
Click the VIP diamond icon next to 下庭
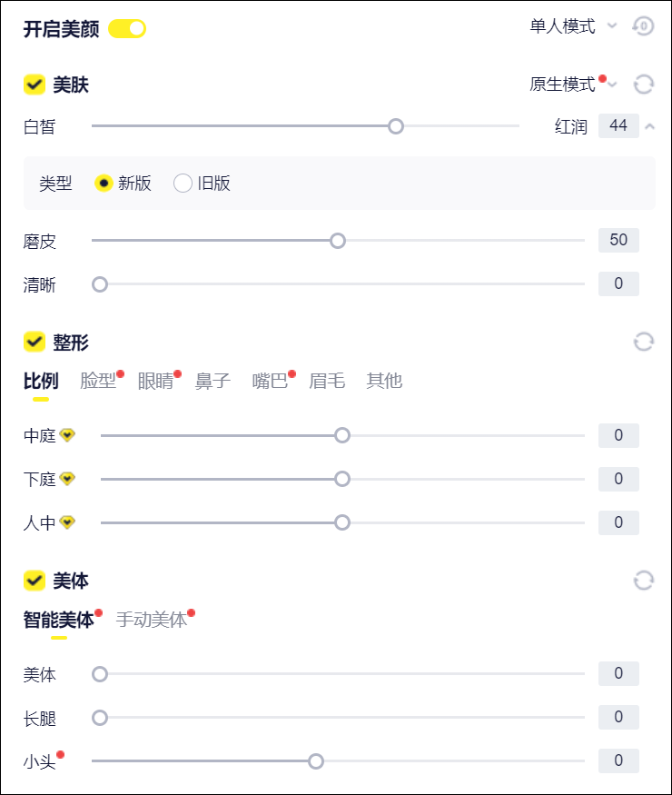point(67,479)
